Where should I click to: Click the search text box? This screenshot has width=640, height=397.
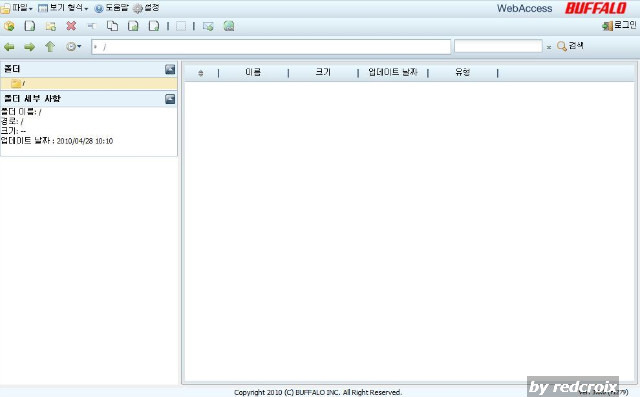click(498, 46)
